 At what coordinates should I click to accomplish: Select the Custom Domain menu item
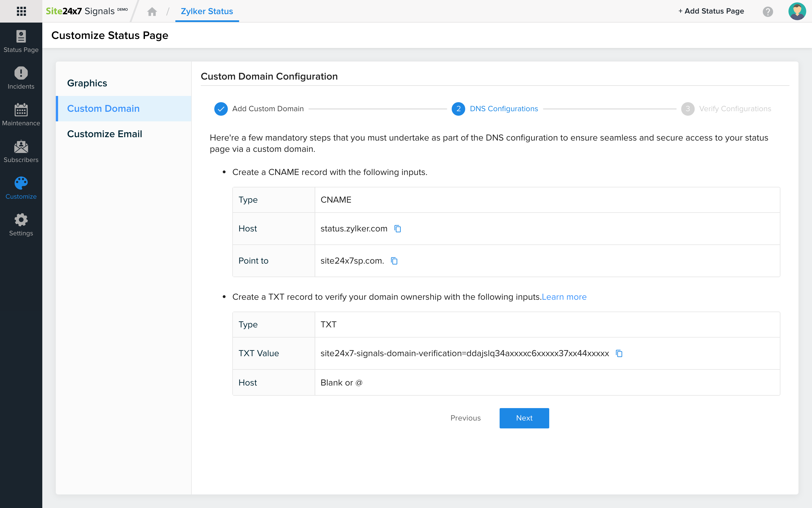tap(123, 109)
